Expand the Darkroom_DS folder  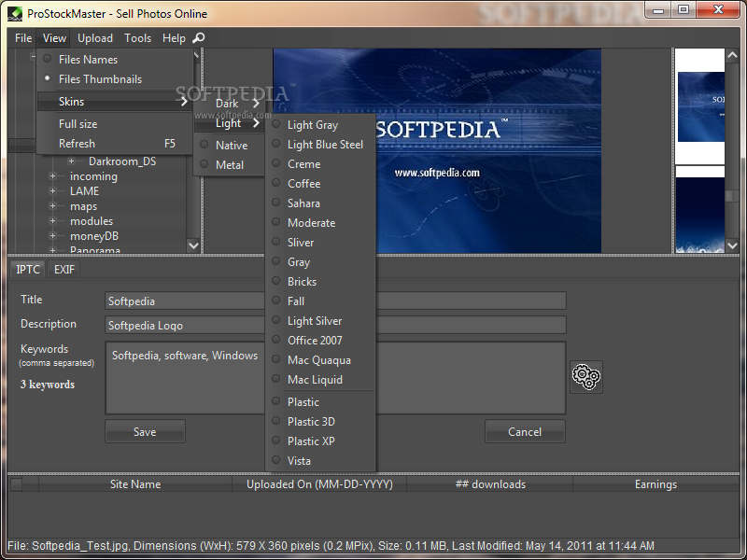71,161
